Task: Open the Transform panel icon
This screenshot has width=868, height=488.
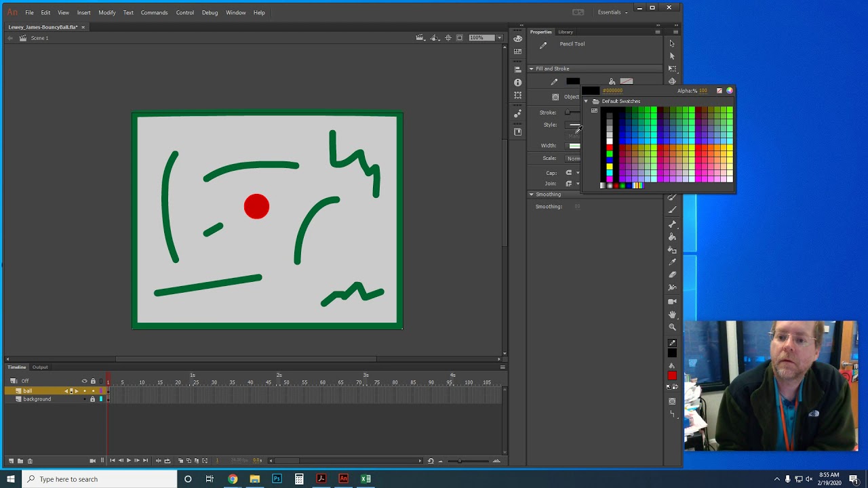Action: [518, 96]
